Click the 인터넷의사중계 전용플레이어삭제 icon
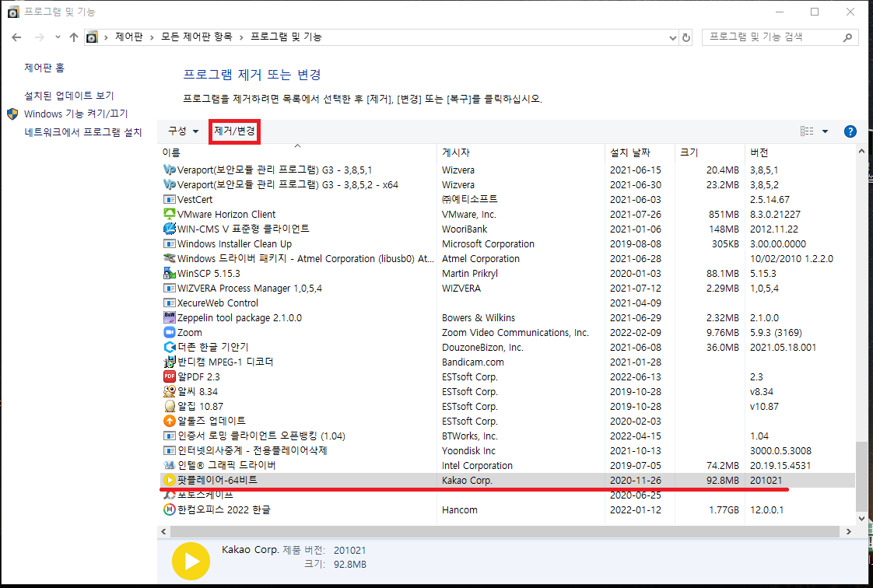The image size is (873, 588). [170, 450]
